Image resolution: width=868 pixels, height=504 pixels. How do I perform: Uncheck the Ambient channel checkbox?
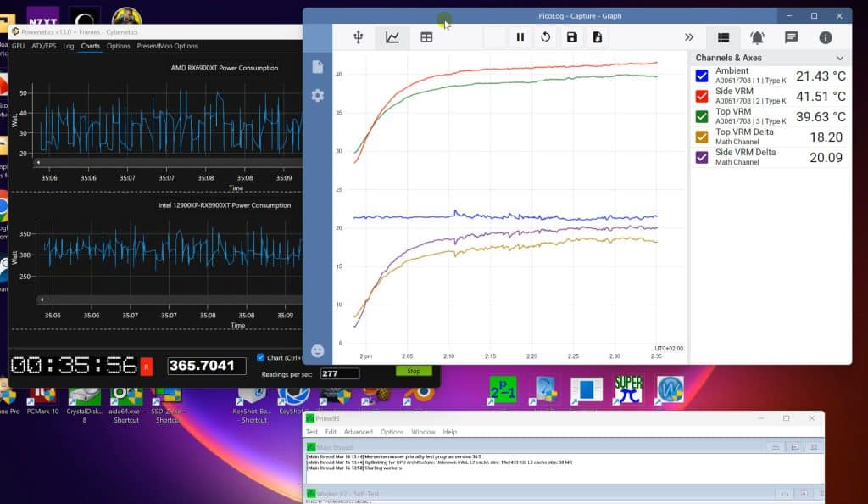click(x=701, y=76)
